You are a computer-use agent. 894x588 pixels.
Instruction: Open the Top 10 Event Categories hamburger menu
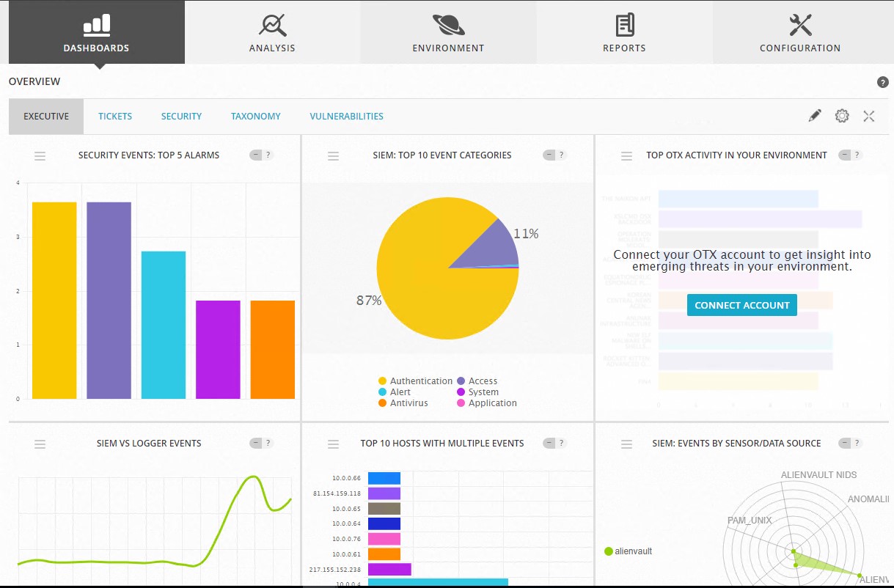pos(334,155)
